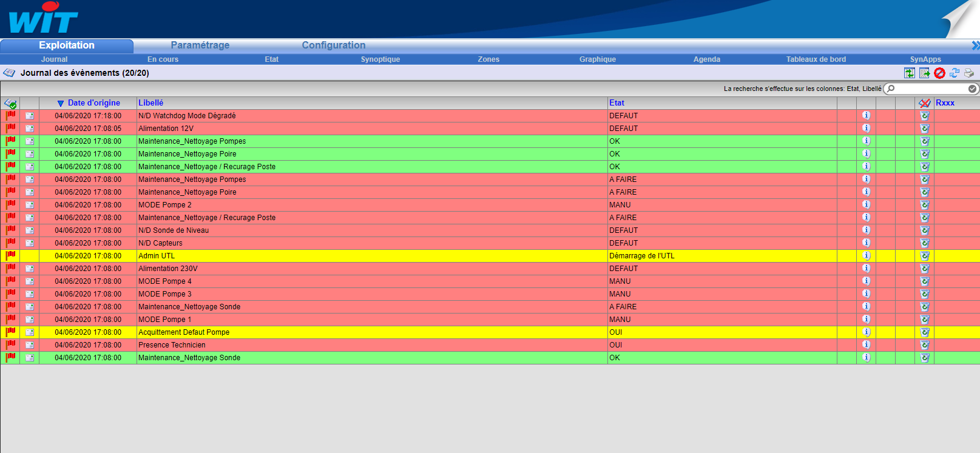Switch to the Paramétrage tab
The height and width of the screenshot is (453, 980).
[x=200, y=45]
